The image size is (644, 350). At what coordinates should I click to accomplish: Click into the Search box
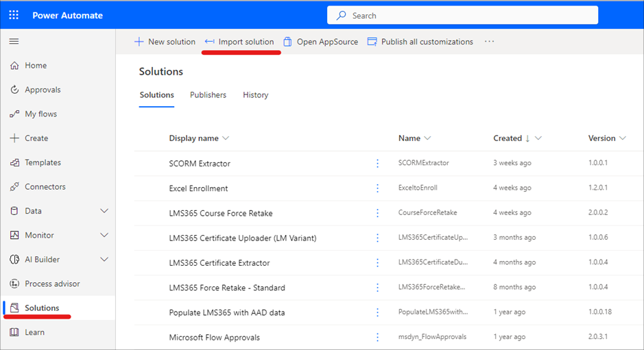(x=462, y=15)
